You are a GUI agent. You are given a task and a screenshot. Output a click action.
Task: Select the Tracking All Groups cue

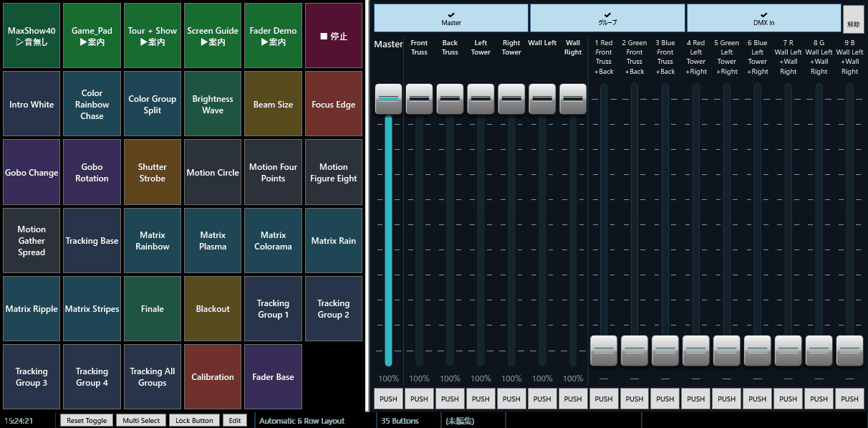(x=153, y=376)
